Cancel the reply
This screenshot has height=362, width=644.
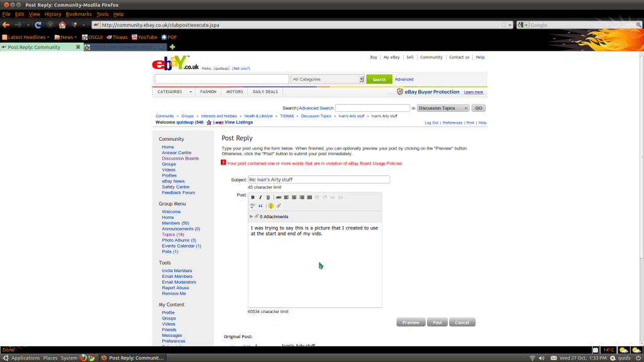pos(462,322)
